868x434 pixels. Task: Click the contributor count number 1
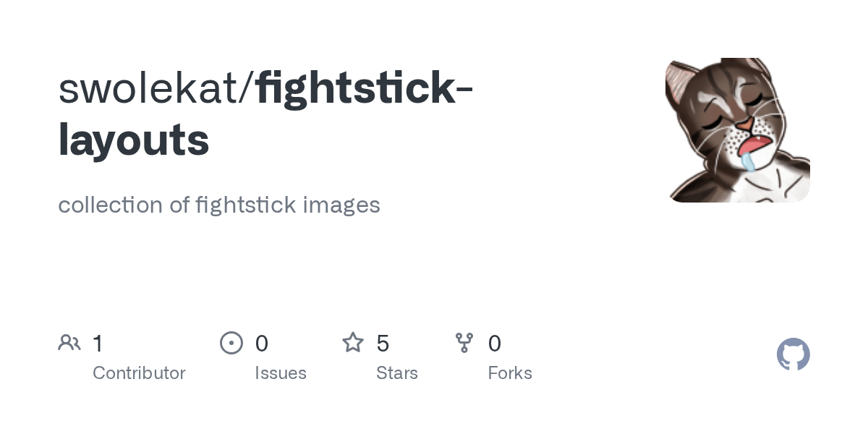[x=98, y=343]
